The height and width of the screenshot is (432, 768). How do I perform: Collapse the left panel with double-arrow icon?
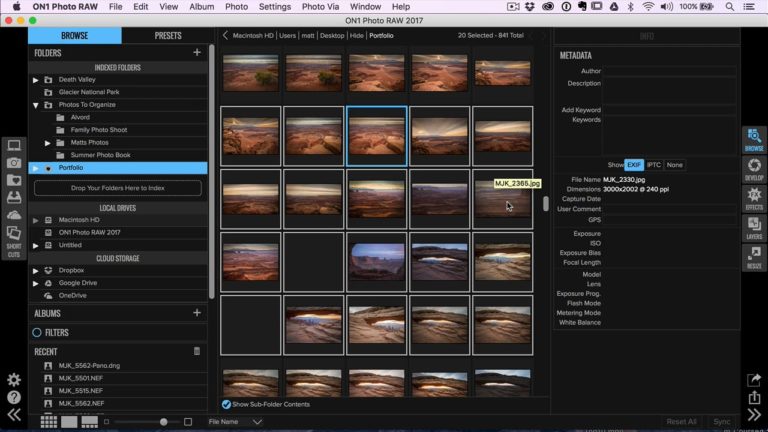[x=14, y=415]
